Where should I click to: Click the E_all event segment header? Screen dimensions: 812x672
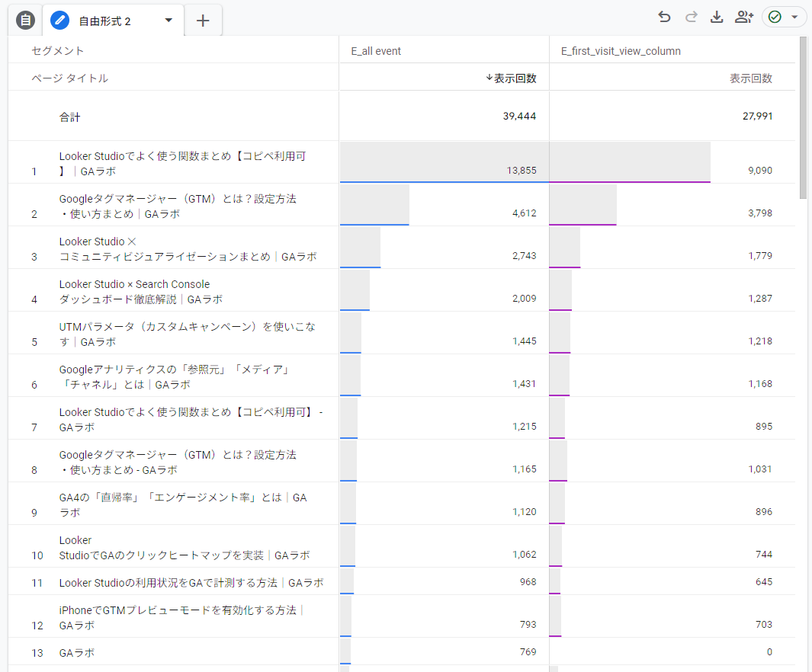376,51
